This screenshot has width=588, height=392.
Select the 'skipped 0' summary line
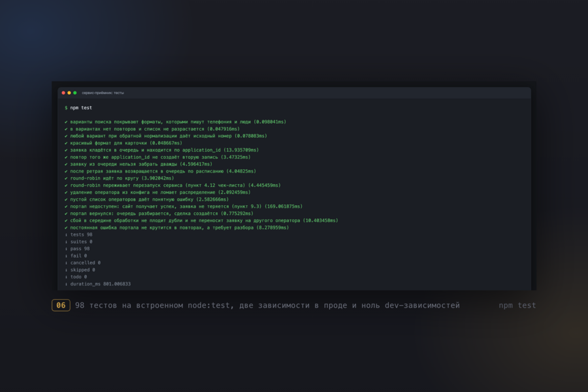point(80,270)
